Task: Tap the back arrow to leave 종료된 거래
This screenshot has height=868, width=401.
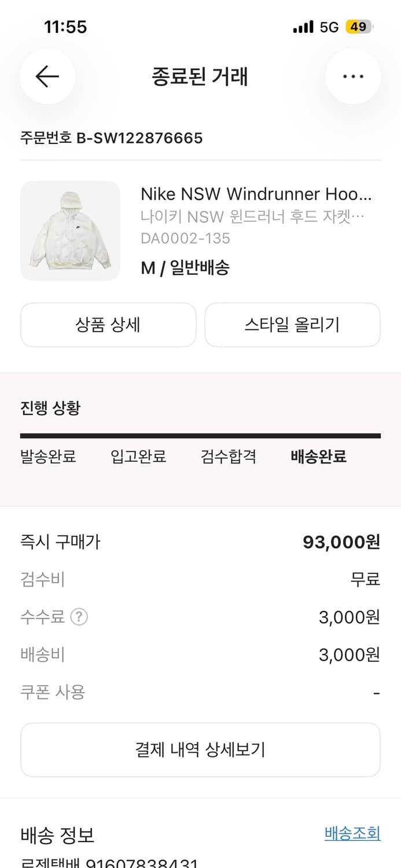Action: coord(47,76)
